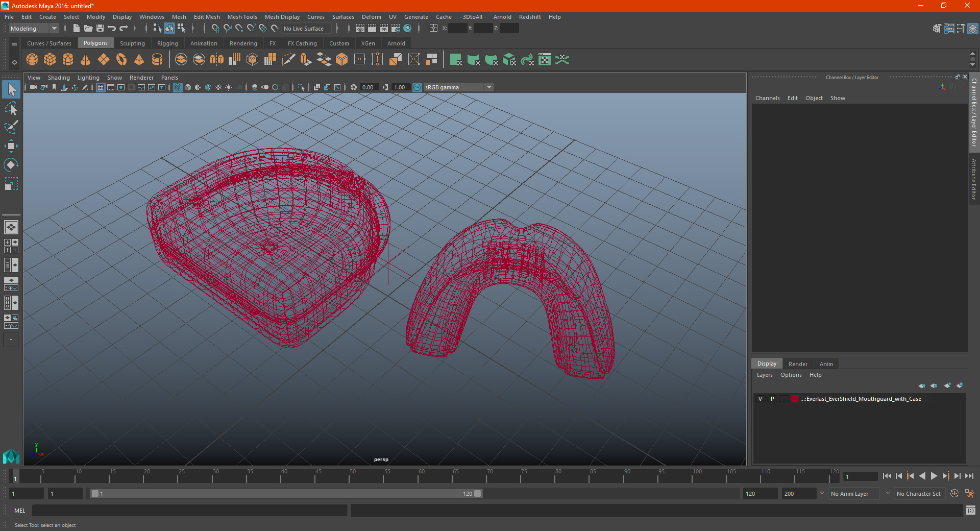Create a polygon pyramid from the shelf

pos(139,60)
